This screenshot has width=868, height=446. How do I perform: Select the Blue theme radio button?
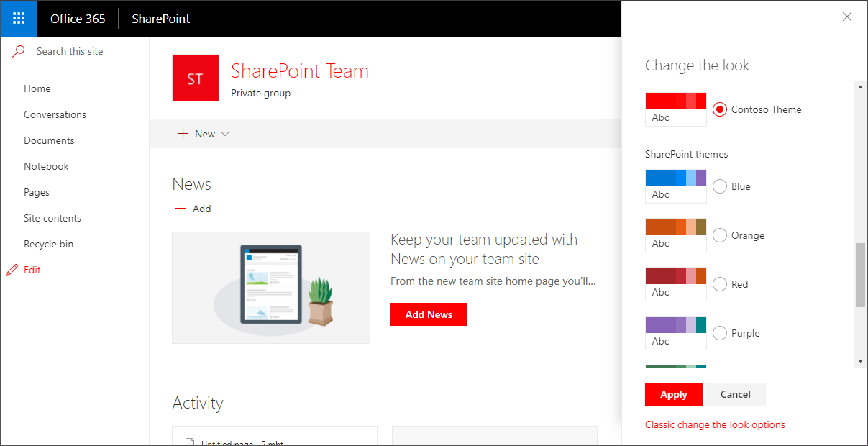point(720,186)
